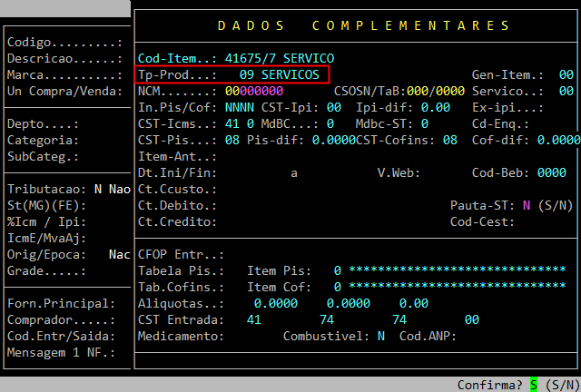Click the Cof-dif value 0.0000
Viewport: 581px width, 392px height.
tap(559, 140)
